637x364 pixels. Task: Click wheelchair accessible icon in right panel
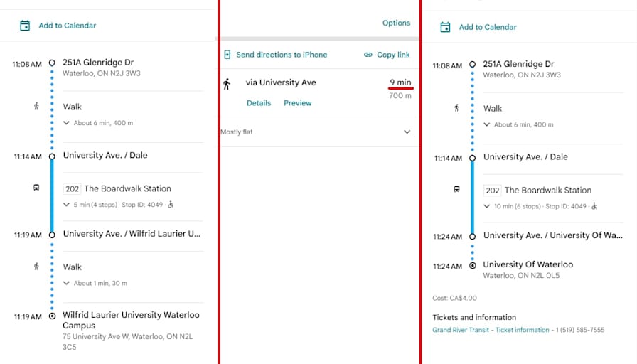[594, 206]
